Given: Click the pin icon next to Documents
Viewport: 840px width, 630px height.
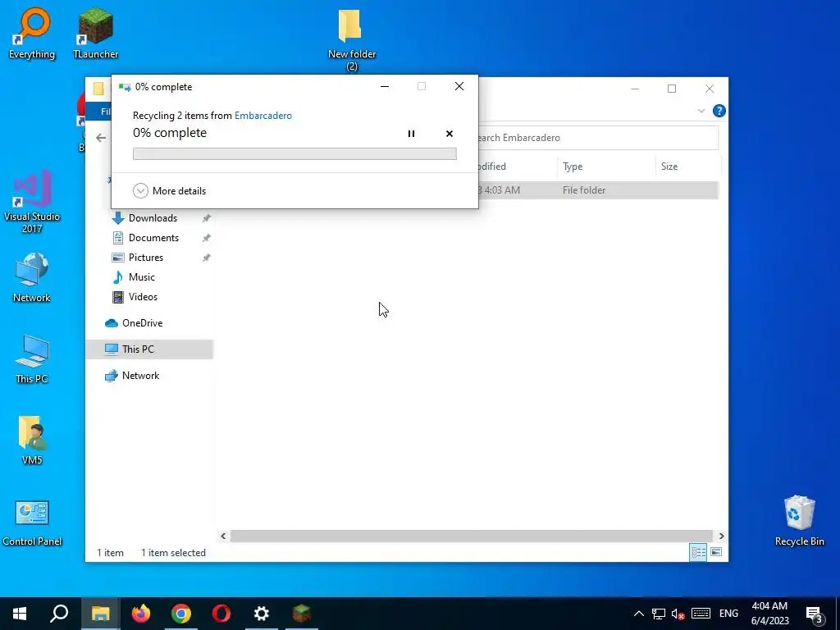Looking at the screenshot, I should tap(206, 238).
